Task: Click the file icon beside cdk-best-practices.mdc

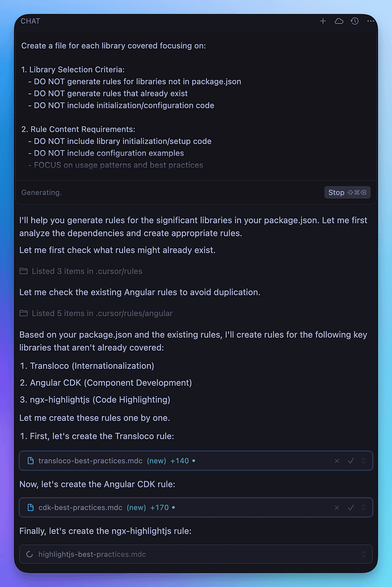Action: tap(30, 508)
